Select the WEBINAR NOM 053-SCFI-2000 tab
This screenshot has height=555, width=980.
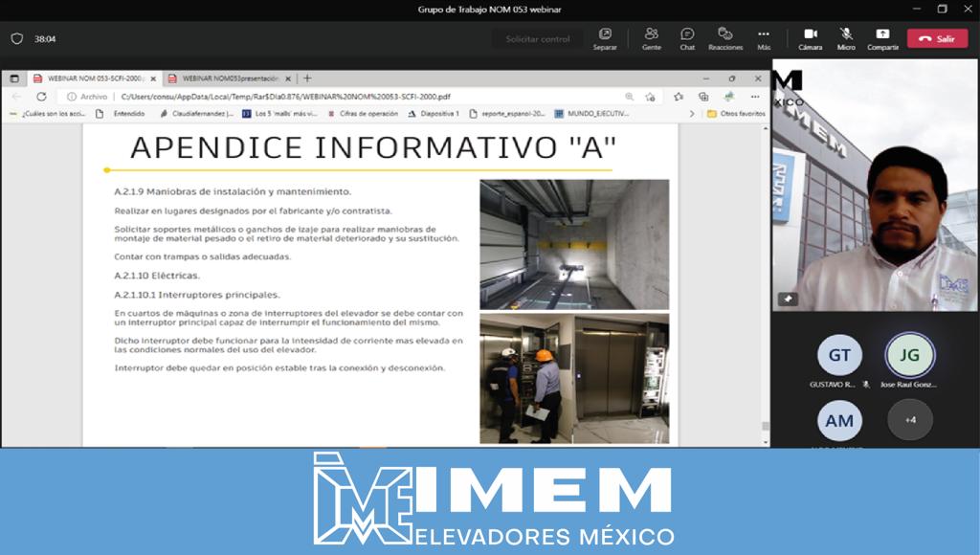93,78
